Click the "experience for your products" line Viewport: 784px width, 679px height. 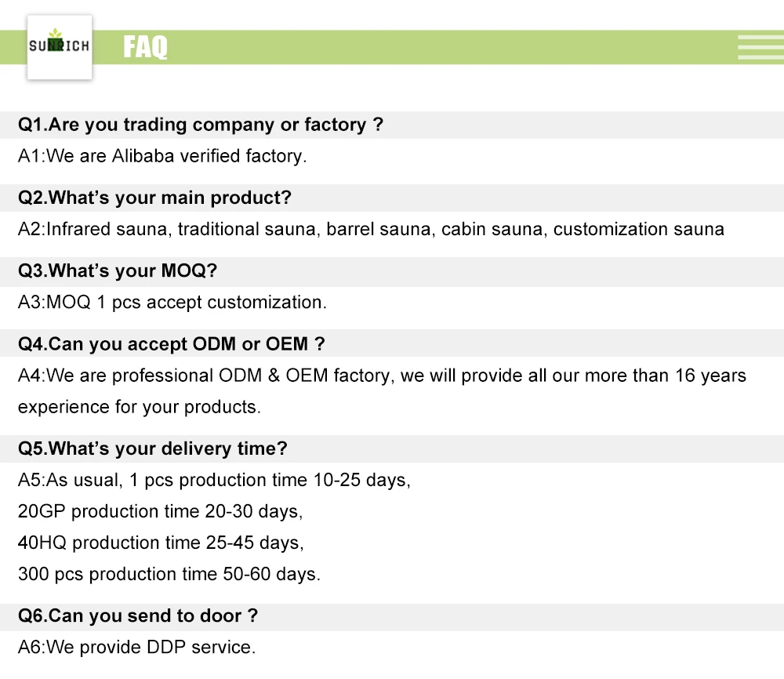point(139,407)
